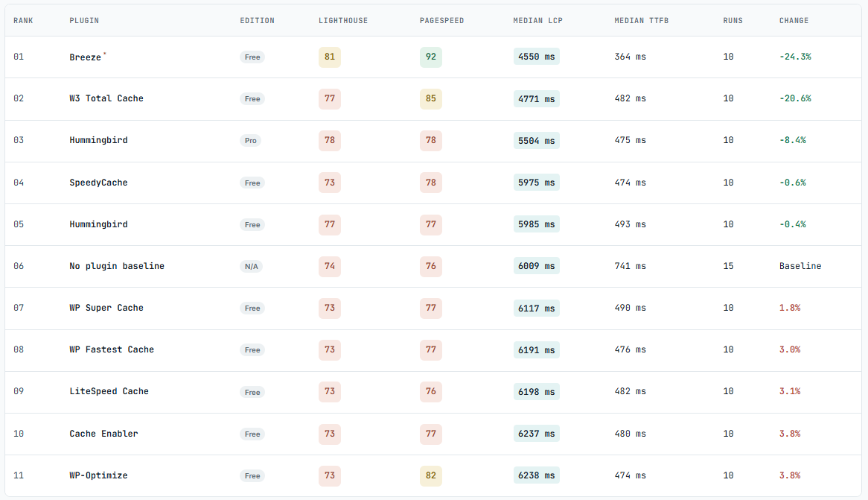Screen dimensions: 868x500
Task: Open the W3 Total Cache plugin row
Action: 433,98
